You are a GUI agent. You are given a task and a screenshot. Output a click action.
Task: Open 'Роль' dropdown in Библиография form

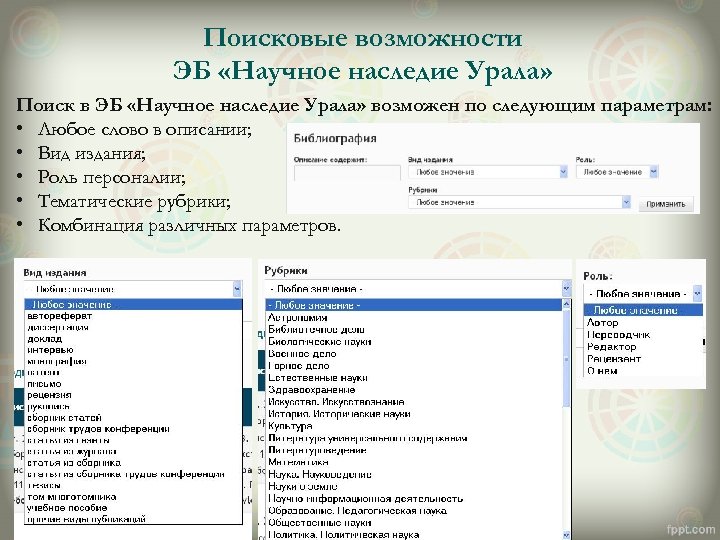(617, 172)
